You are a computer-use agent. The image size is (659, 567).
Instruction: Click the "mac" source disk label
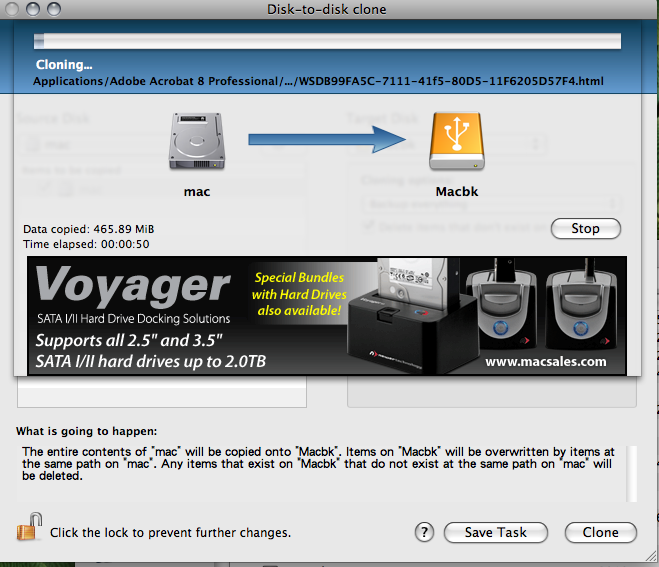[197, 192]
